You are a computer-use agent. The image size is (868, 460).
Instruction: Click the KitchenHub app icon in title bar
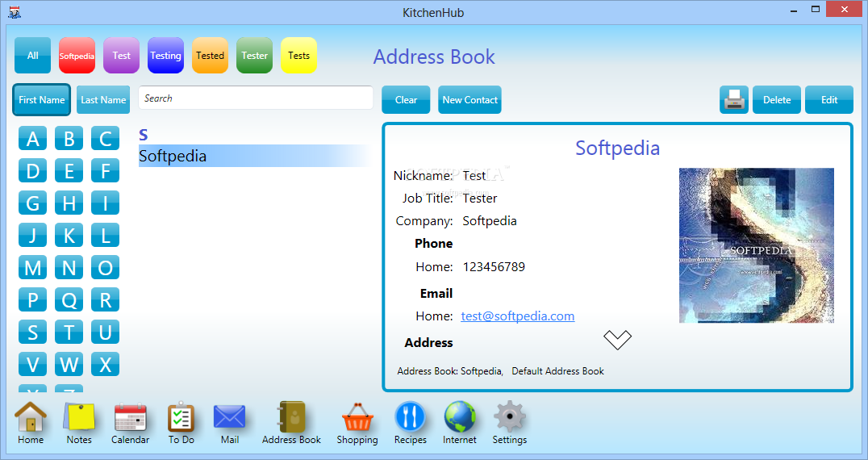click(x=15, y=11)
